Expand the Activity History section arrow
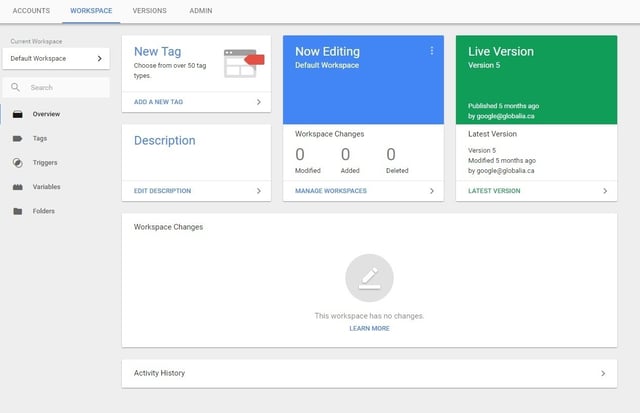Viewport: 640px width, 413px height. point(603,373)
